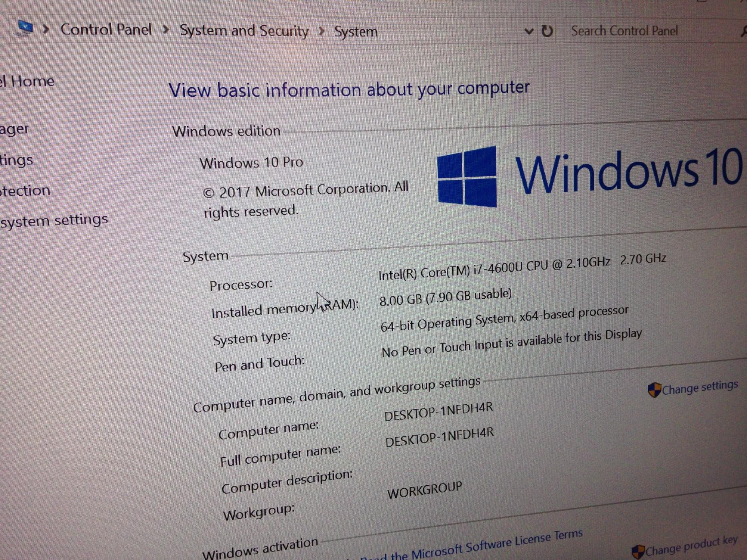Open Advanced system settings in sidebar

[x=54, y=220]
